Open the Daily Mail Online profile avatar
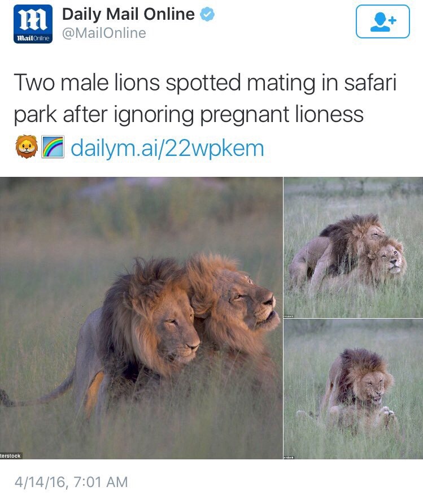 pos(33,24)
